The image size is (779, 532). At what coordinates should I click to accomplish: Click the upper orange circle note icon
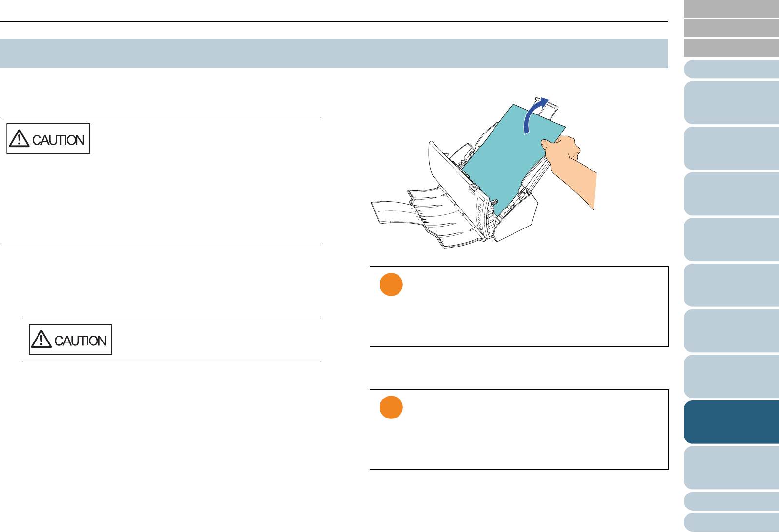391,285
